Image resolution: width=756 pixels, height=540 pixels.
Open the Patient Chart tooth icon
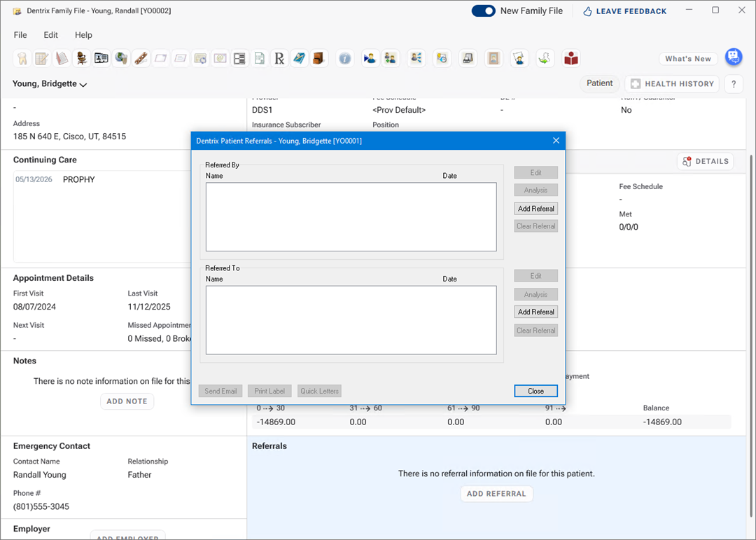pos(22,59)
